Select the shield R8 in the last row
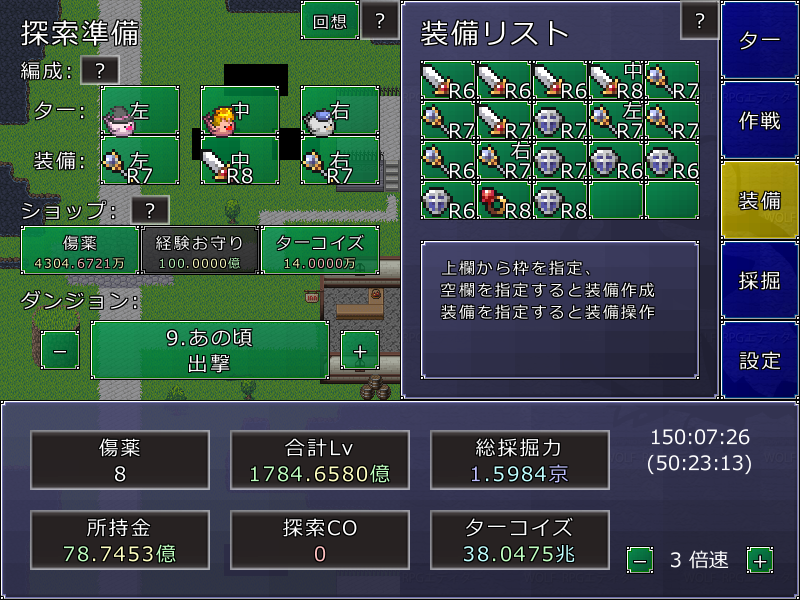Screen dimensions: 800x600 tap(560, 200)
